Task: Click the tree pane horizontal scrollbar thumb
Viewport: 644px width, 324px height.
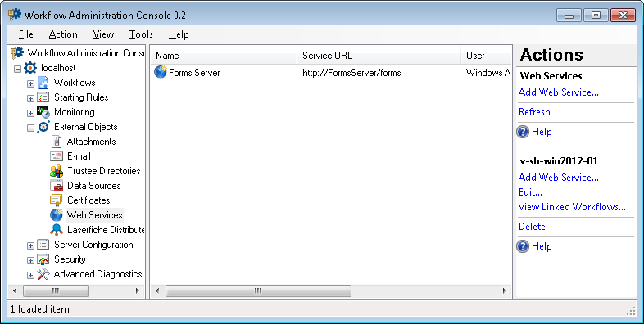Action: 56,290
